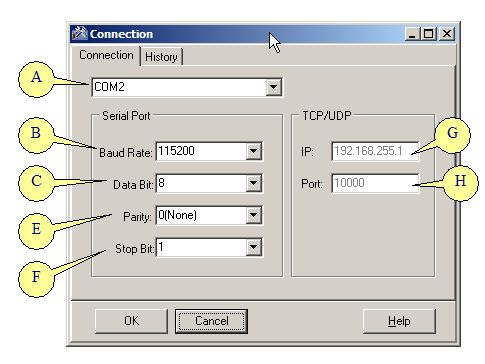Click the Serial Port group label
485x364 pixels.
[126, 116]
